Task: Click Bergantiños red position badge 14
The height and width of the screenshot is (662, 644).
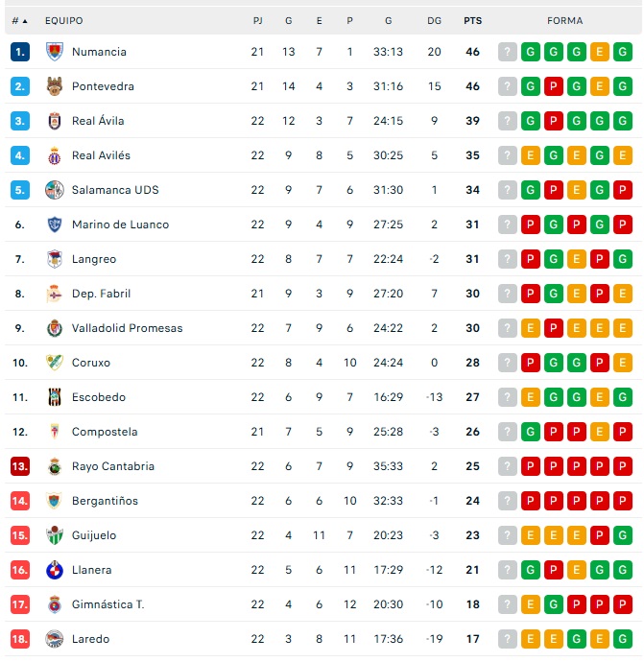Action: pos(20,501)
